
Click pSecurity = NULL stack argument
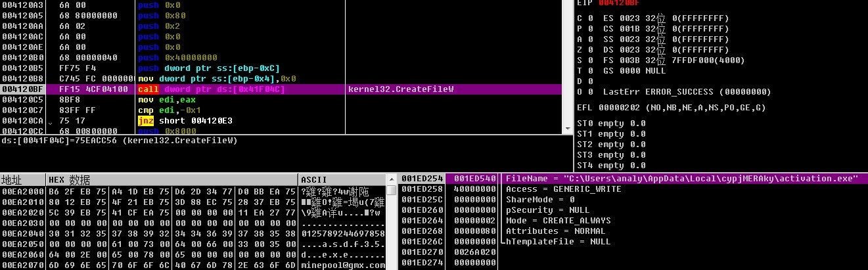point(547,210)
